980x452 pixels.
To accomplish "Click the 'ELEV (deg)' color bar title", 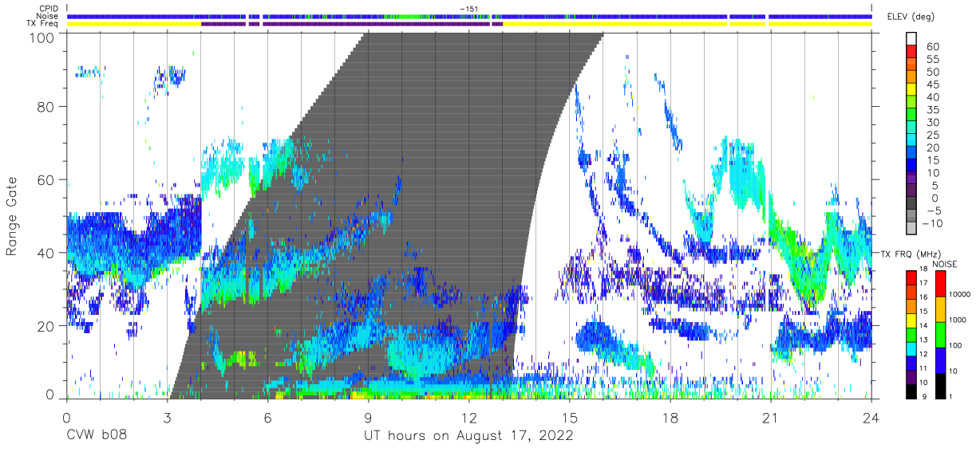I will [911, 17].
